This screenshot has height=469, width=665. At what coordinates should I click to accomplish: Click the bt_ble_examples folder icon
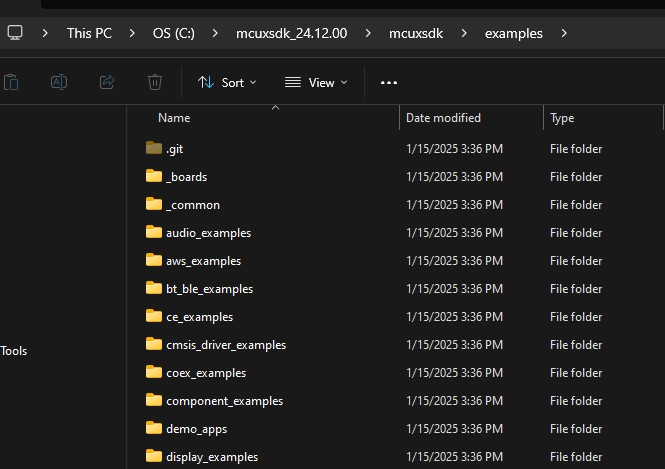154,288
